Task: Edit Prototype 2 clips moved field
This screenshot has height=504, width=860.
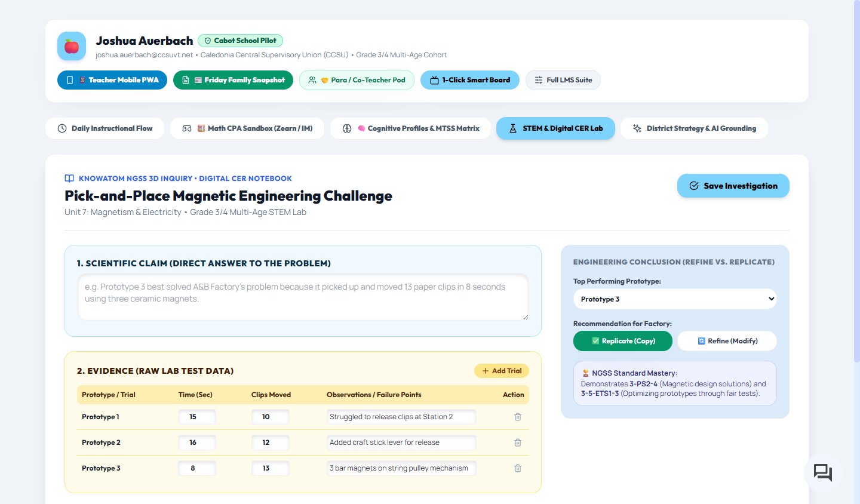Action: (x=271, y=442)
